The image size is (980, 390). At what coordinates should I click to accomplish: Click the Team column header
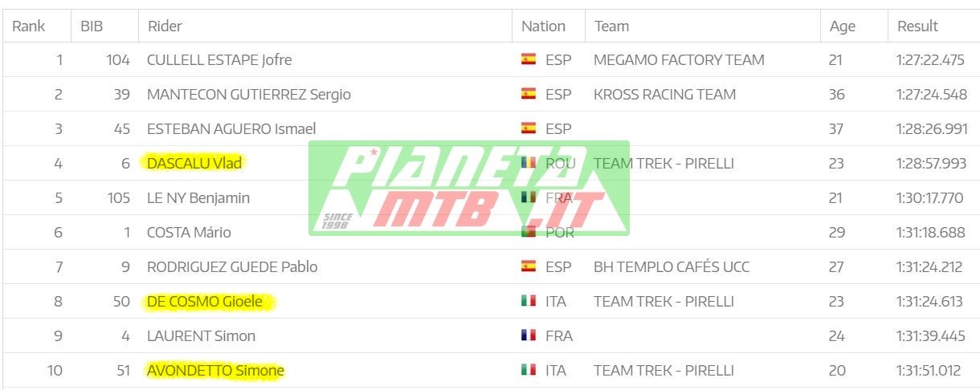[611, 26]
